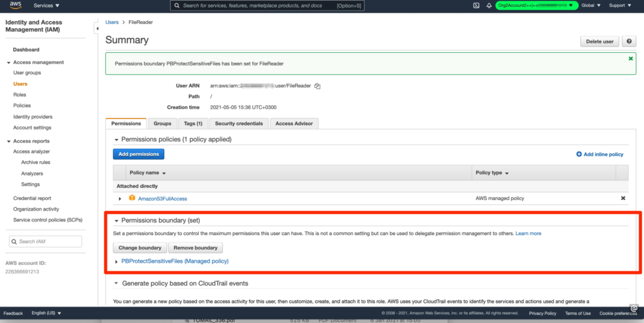Click the Add permissions button

[138, 155]
